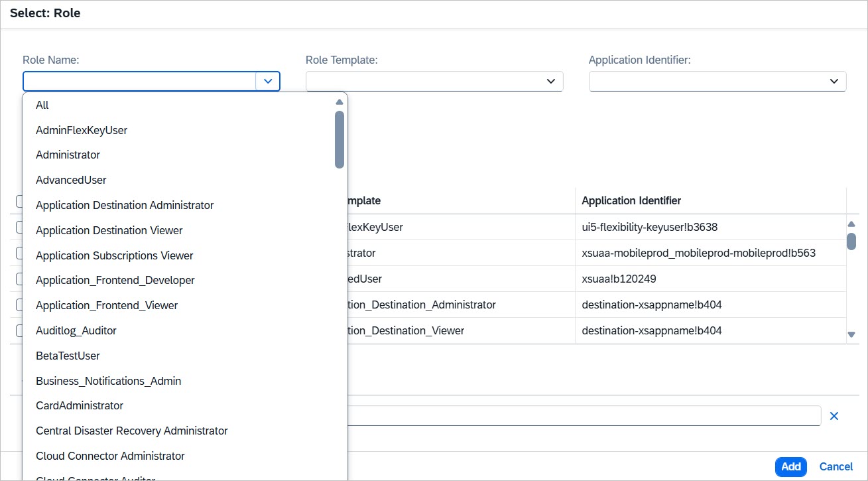
Task: Expand the Role Template dropdown
Action: [550, 81]
